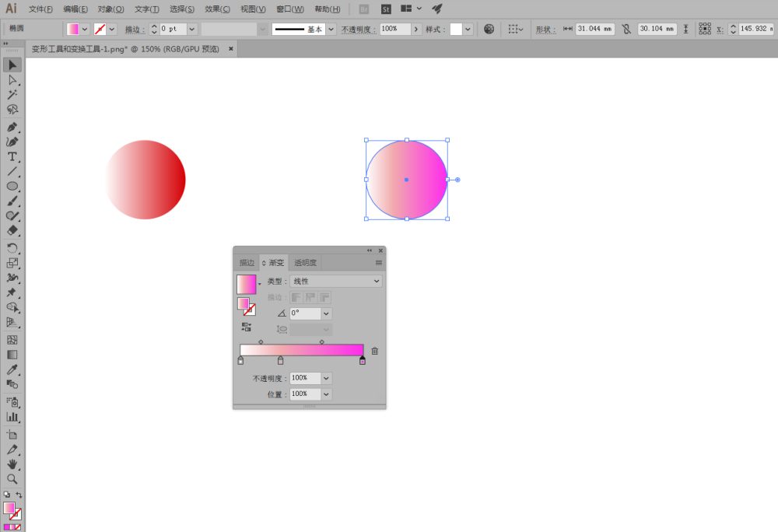This screenshot has width=778, height=532.
Task: Expand the gradient stop position dropdown
Action: 326,394
